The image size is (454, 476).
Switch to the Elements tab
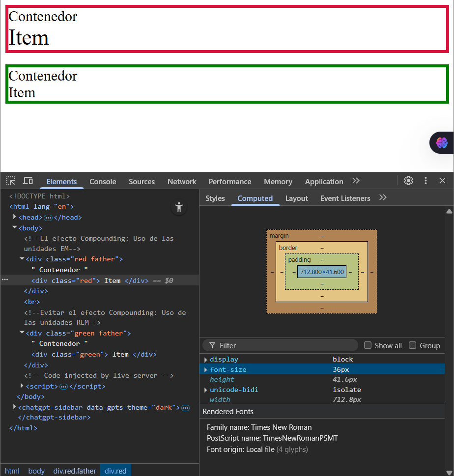(61, 182)
